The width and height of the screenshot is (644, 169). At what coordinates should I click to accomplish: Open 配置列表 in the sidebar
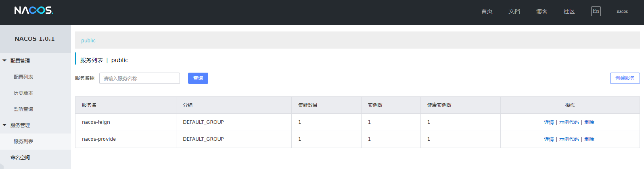click(23, 77)
